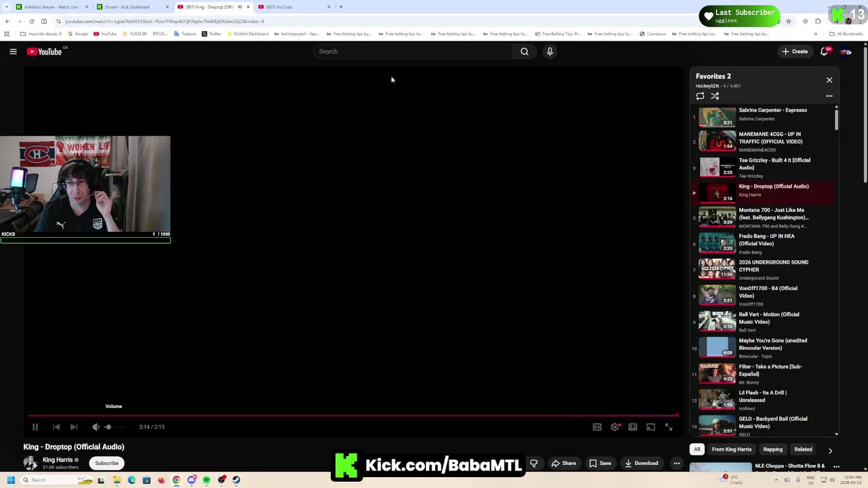
Task: Reload the current page
Action: (31, 21)
